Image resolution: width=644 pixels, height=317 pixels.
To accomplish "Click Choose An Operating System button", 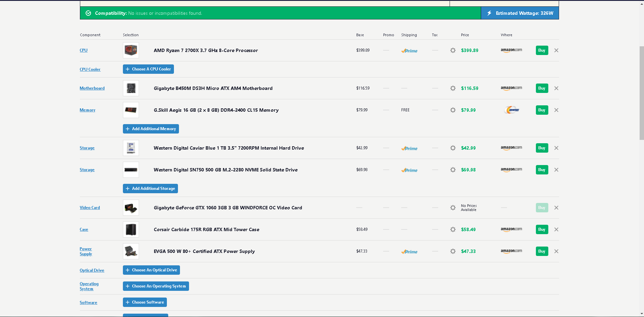I will click(156, 286).
